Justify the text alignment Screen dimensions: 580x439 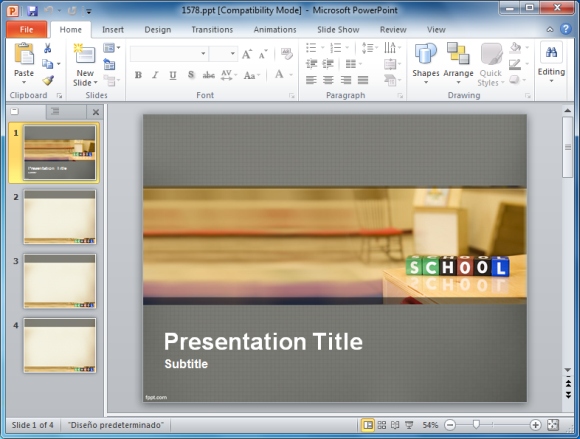click(363, 80)
